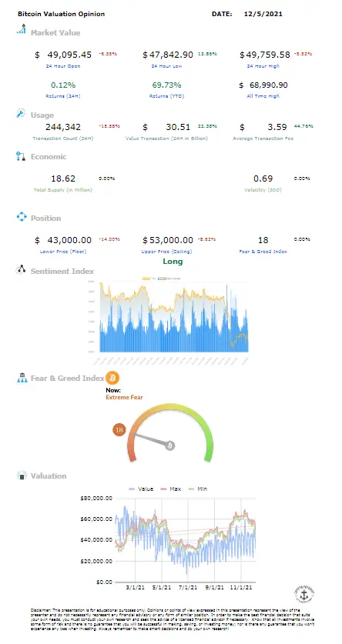Click the Total Supply value 18.62
The width and height of the screenshot is (342, 644).
[63, 179]
